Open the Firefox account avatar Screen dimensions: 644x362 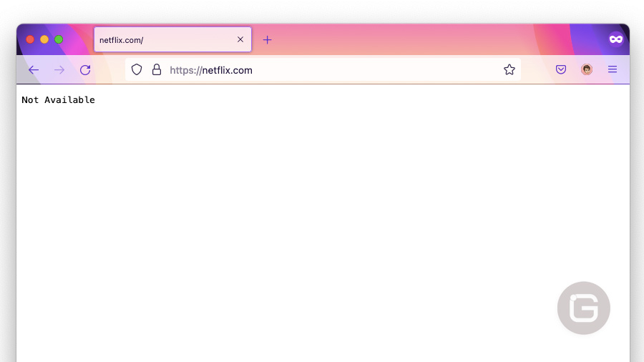tap(587, 69)
